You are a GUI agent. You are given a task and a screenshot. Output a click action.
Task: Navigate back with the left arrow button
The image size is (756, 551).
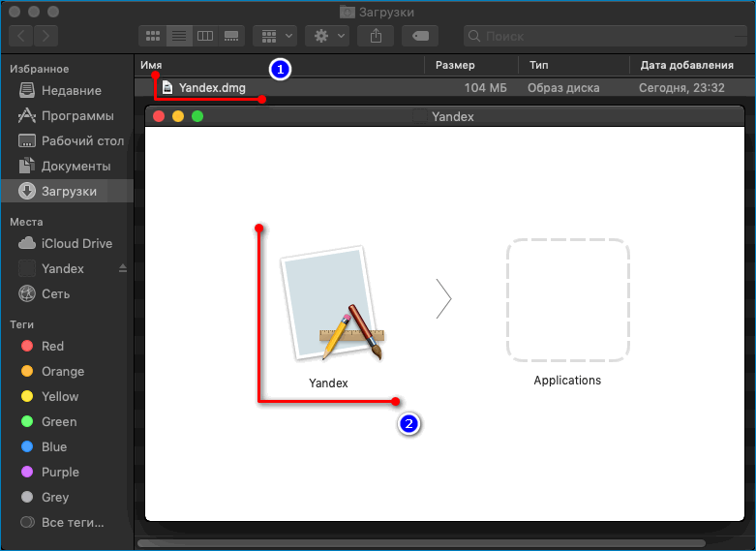pos(21,36)
